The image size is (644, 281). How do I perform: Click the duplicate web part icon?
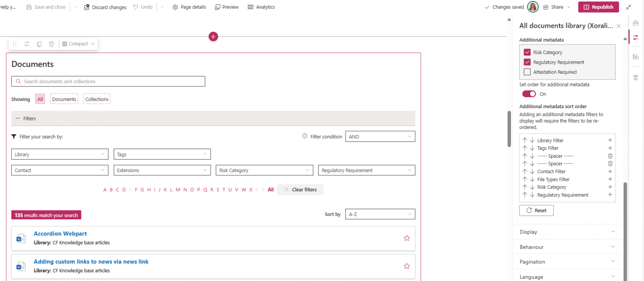click(39, 44)
